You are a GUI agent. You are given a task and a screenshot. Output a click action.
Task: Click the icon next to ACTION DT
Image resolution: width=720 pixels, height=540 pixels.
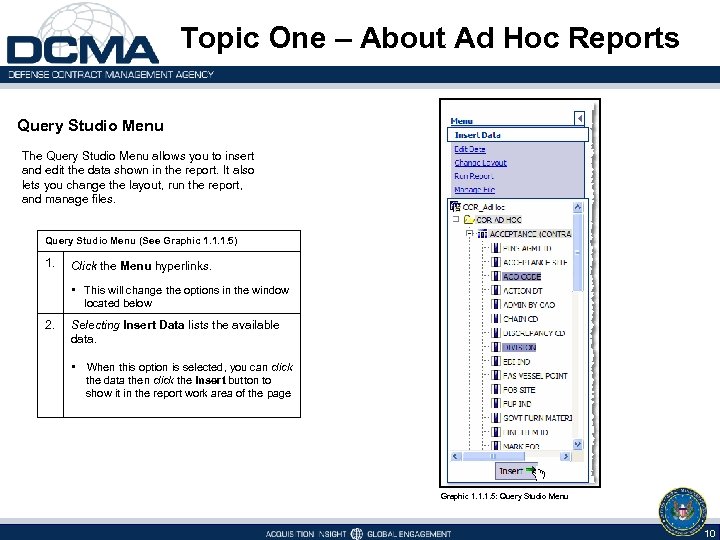tap(496, 291)
